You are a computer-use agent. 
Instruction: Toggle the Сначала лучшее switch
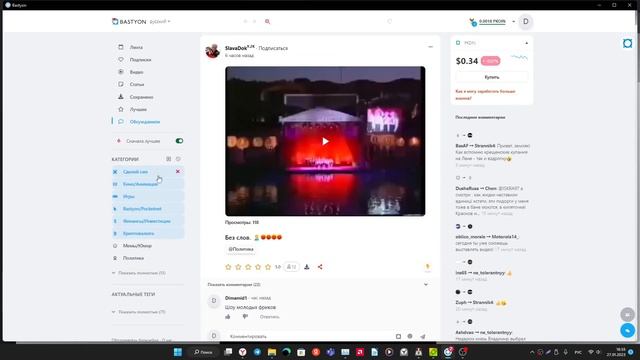(x=179, y=141)
